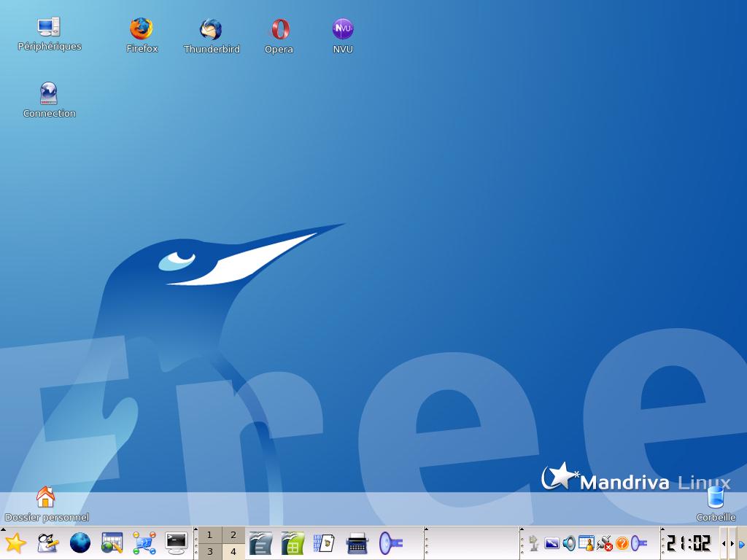This screenshot has width=747, height=560.
Task: Click the binary document panel icon
Action: 324,543
